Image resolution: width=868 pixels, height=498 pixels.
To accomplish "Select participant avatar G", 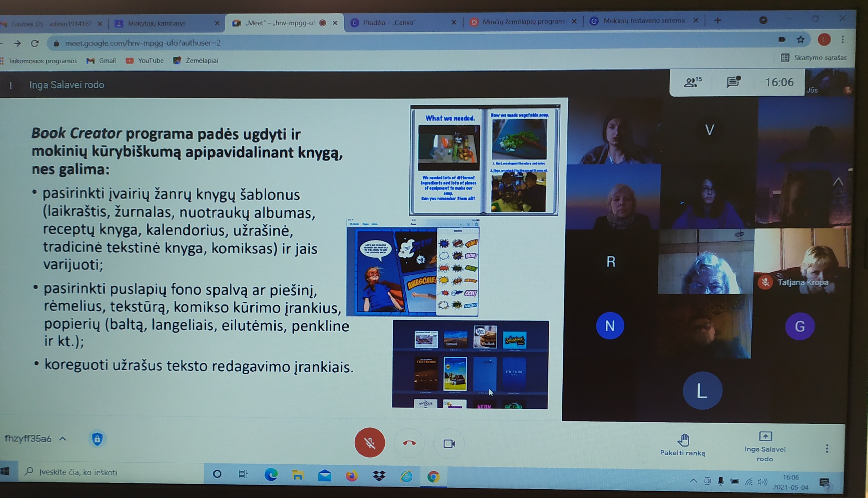I will 799,326.
